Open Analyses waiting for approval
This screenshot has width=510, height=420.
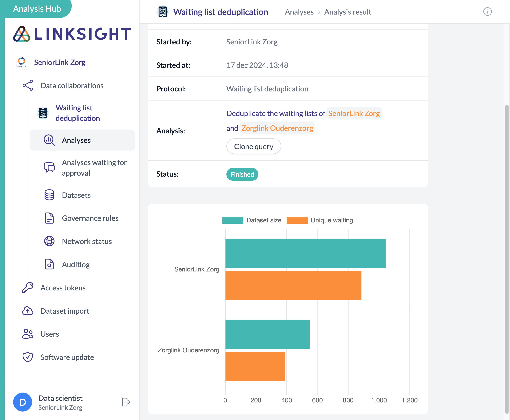tap(94, 168)
